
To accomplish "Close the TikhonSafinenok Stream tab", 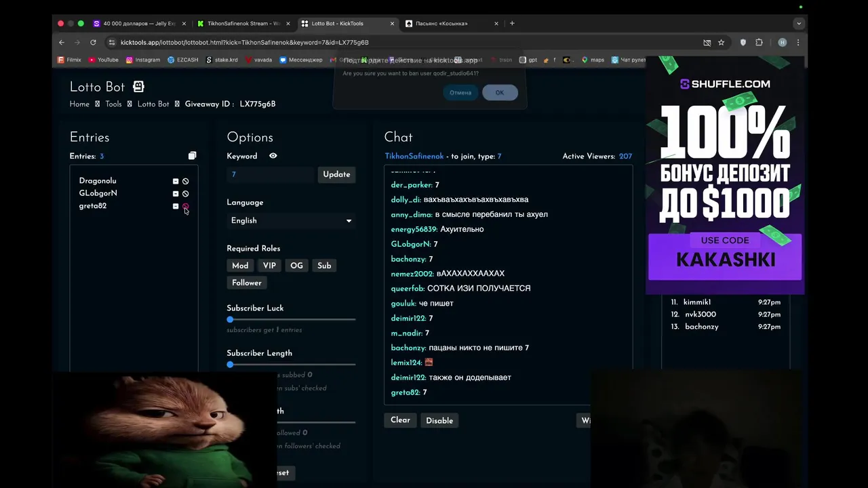I will (x=288, y=23).
